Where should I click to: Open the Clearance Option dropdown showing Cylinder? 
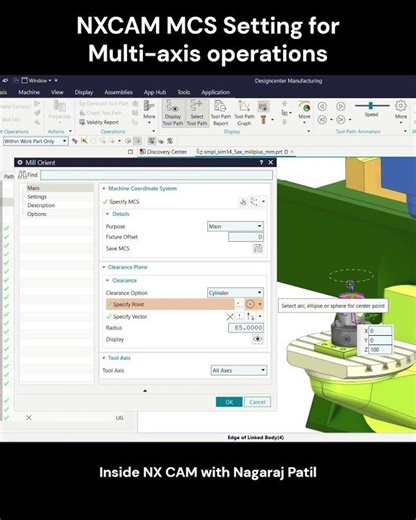[235, 293]
